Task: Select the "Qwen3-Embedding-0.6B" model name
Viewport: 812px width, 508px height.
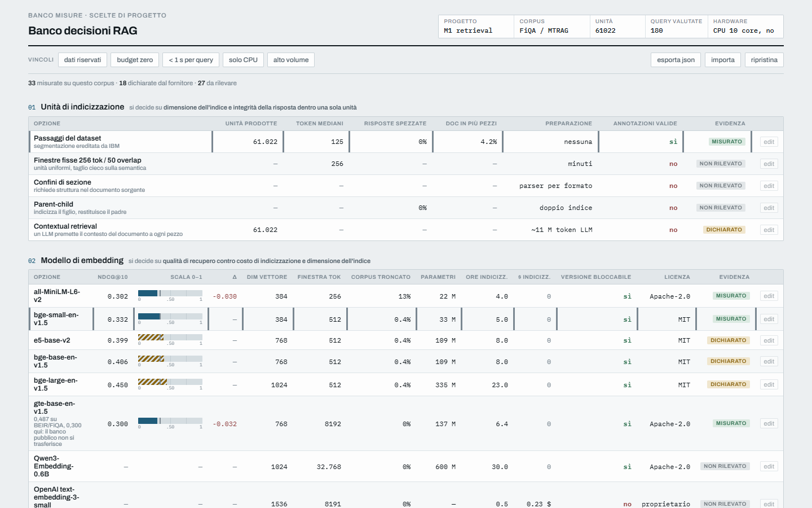Action: (x=54, y=466)
